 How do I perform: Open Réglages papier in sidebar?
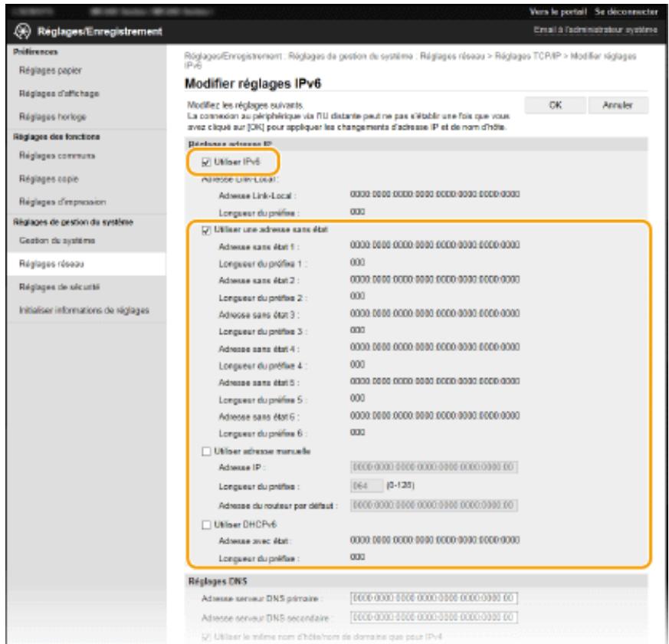51,71
